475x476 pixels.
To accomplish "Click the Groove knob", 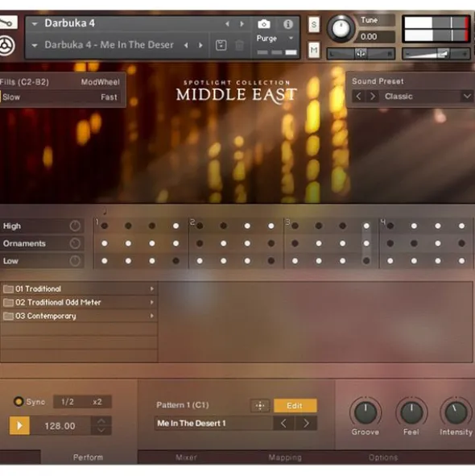I will (366, 412).
